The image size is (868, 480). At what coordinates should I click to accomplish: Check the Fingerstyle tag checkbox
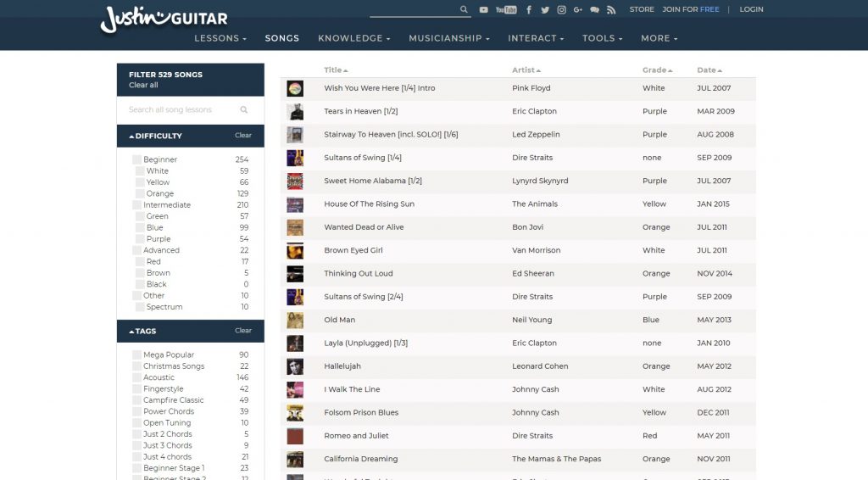click(x=136, y=389)
